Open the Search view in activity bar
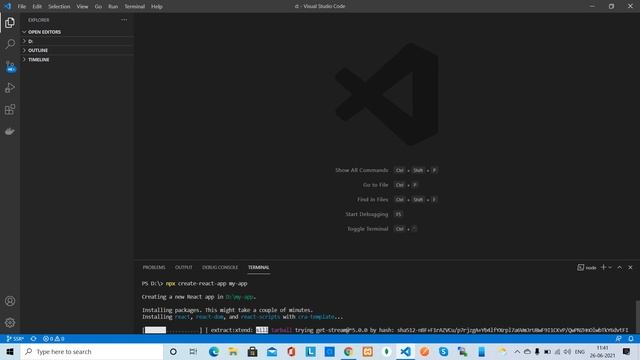 10,44
